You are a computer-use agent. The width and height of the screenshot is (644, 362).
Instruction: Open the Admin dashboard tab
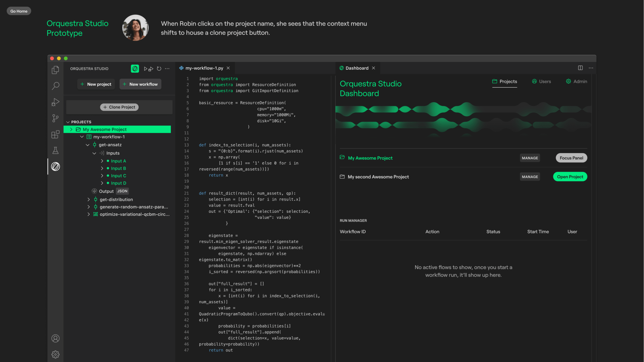pyautogui.click(x=576, y=81)
